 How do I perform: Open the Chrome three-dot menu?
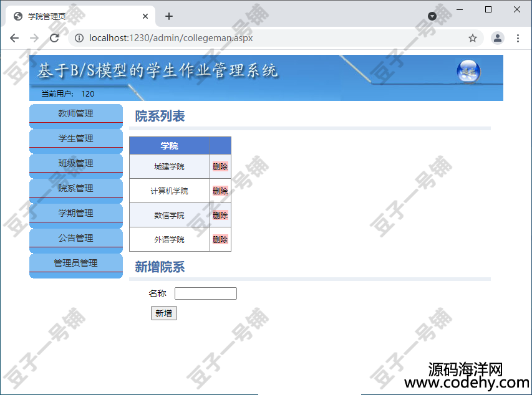(518, 38)
